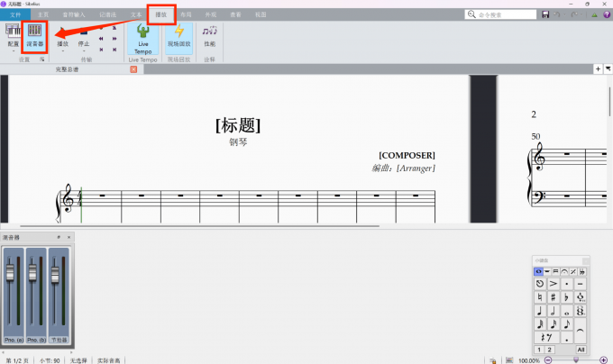Select Pno. (b) mixer channel label

click(x=36, y=340)
